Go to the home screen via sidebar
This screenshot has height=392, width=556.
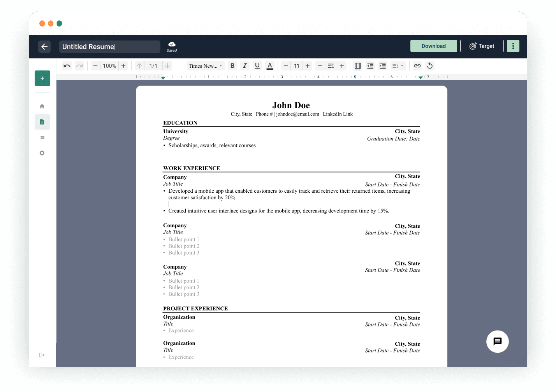42,106
